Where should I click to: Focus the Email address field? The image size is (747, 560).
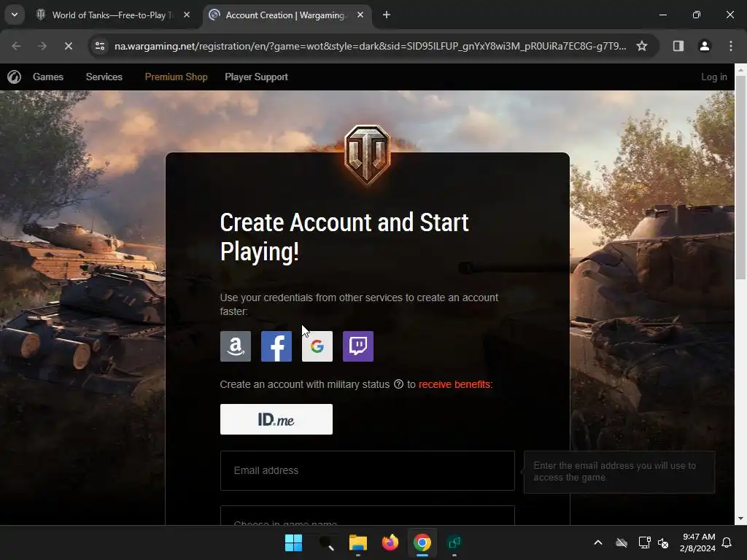(368, 470)
